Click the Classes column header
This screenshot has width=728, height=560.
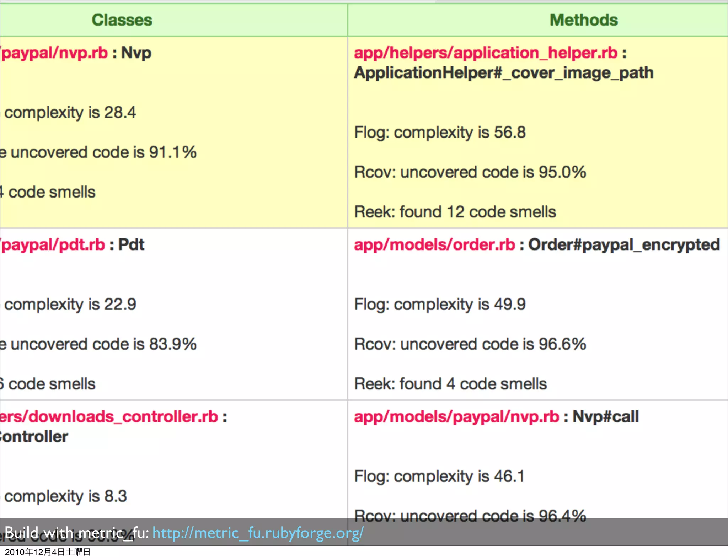pyautogui.click(x=122, y=20)
